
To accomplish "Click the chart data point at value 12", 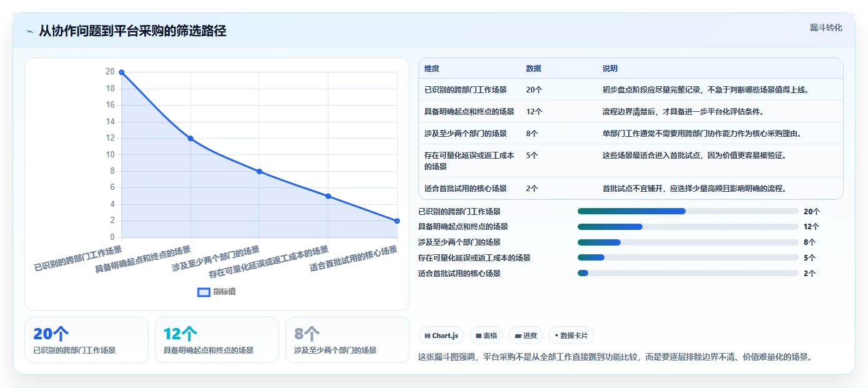I will coord(190,138).
